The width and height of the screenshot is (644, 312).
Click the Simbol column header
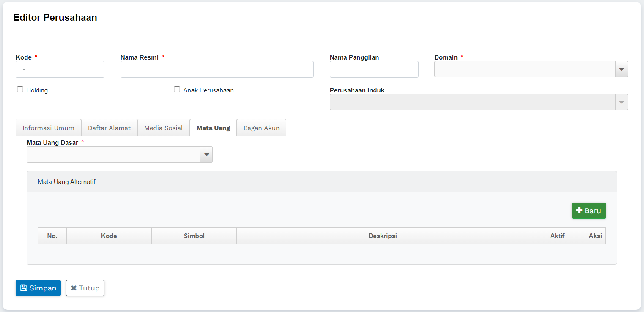click(x=194, y=236)
